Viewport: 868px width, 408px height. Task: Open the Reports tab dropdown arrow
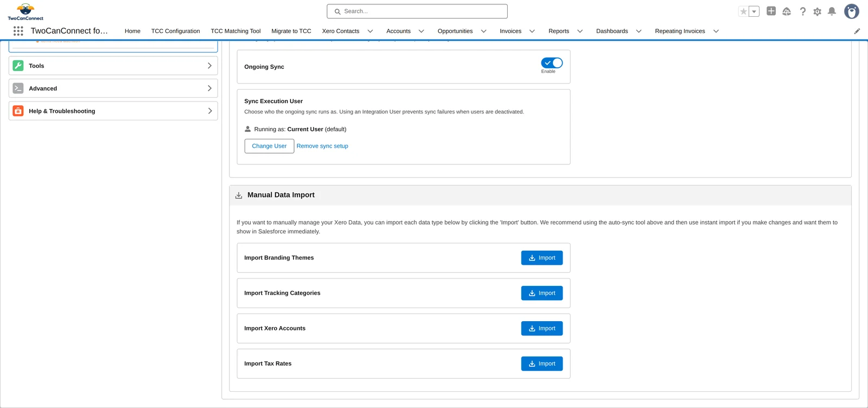pyautogui.click(x=580, y=31)
